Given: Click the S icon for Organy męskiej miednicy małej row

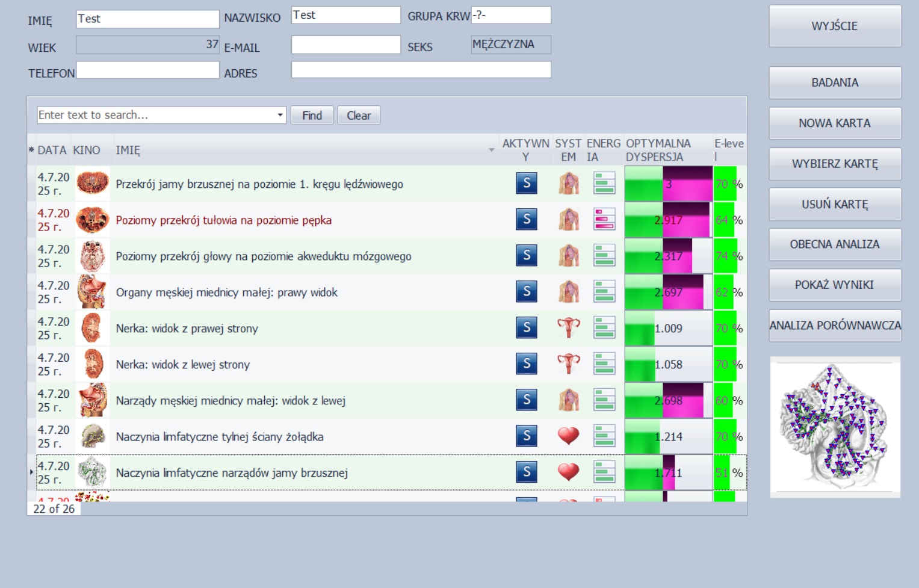Looking at the screenshot, I should (x=526, y=292).
